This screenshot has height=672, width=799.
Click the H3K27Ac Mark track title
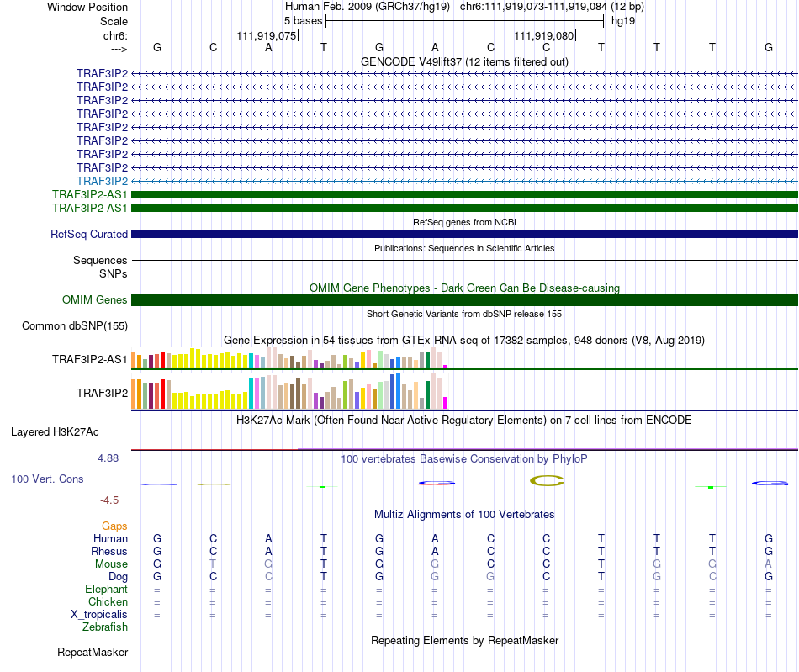coord(464,421)
